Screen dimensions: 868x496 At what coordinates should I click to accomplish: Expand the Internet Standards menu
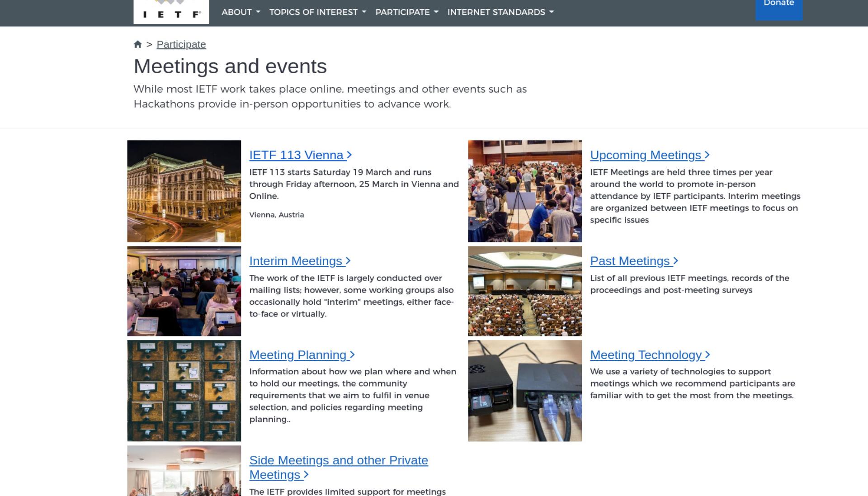[500, 12]
